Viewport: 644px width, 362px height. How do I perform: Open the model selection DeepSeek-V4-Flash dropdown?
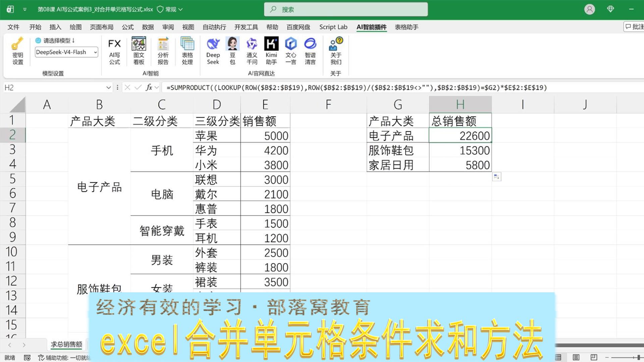pos(66,52)
